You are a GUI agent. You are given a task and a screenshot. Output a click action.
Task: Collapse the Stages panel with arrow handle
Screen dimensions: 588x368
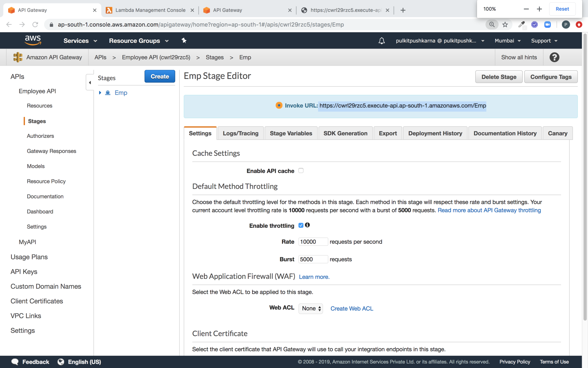(x=90, y=82)
